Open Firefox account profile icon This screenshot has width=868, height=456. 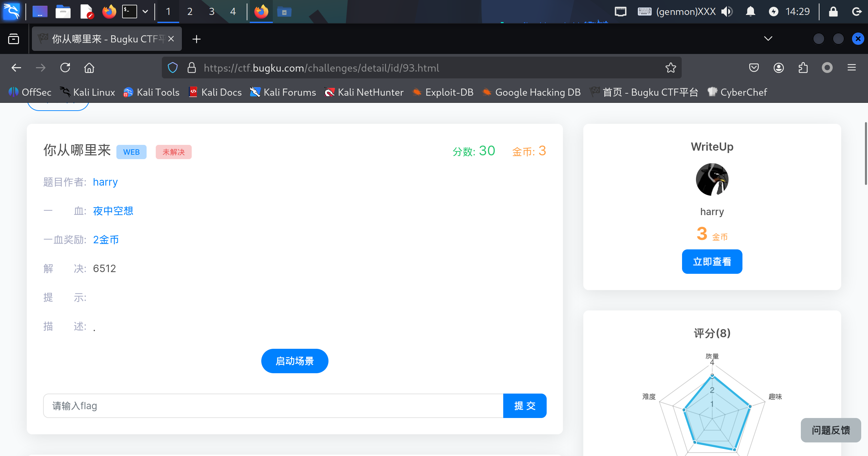coord(778,68)
